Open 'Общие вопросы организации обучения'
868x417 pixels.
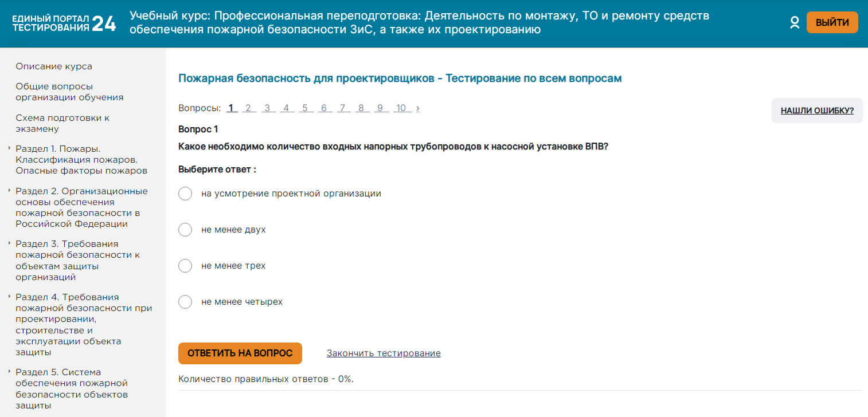pos(69,92)
